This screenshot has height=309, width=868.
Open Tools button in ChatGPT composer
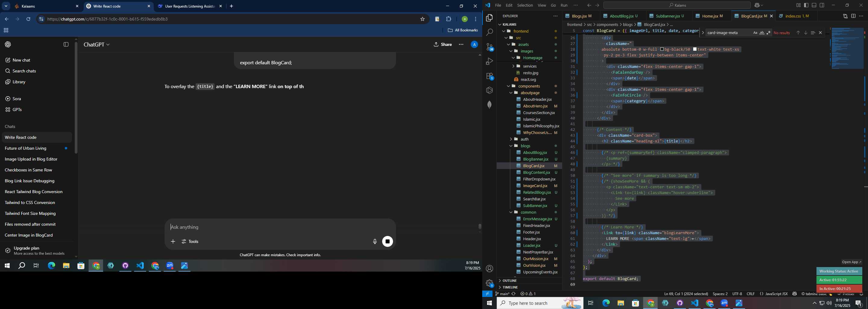[x=190, y=241]
